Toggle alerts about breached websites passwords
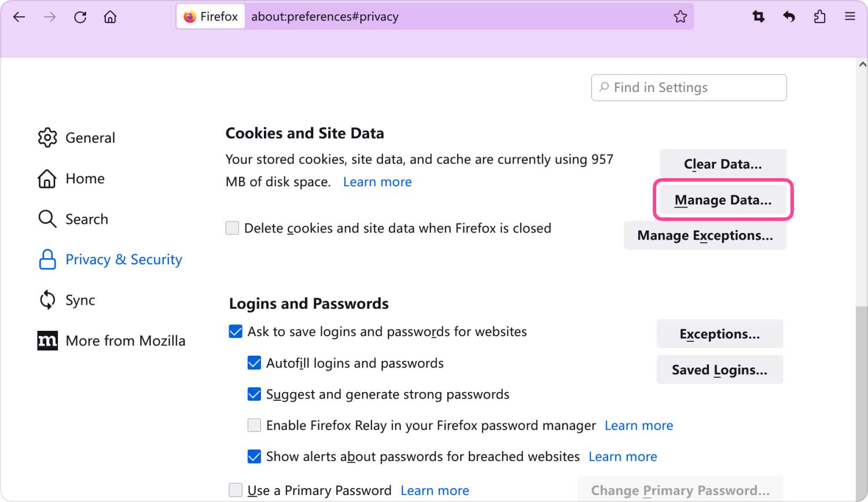 point(254,456)
